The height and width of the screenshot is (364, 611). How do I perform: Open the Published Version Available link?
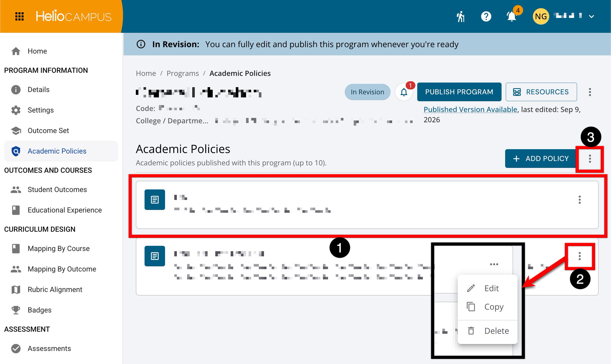470,109
